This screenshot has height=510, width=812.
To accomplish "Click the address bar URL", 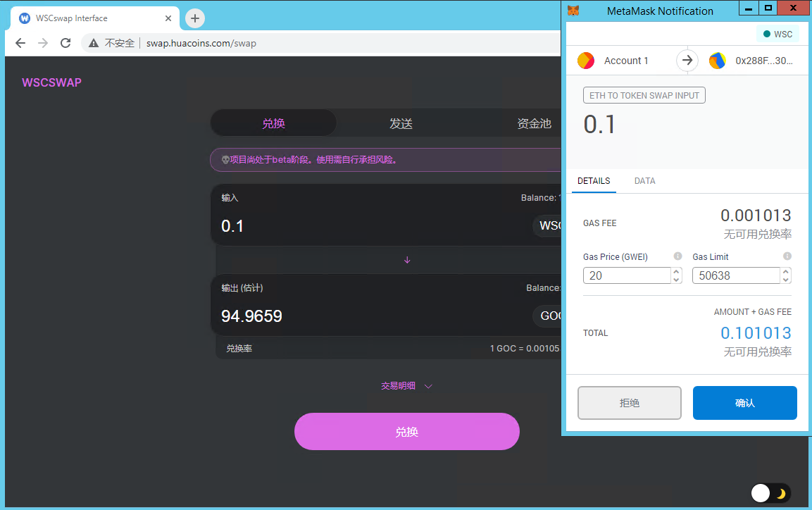I will tap(201, 44).
